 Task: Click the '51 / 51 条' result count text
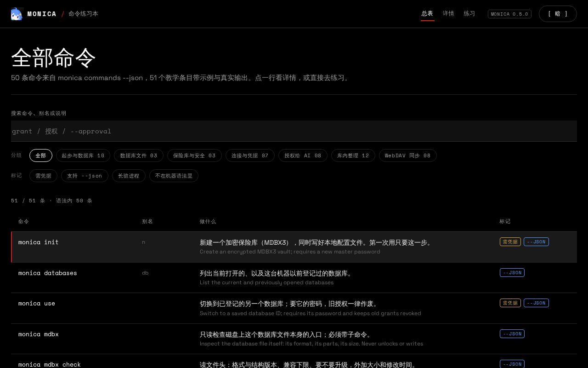(x=28, y=201)
